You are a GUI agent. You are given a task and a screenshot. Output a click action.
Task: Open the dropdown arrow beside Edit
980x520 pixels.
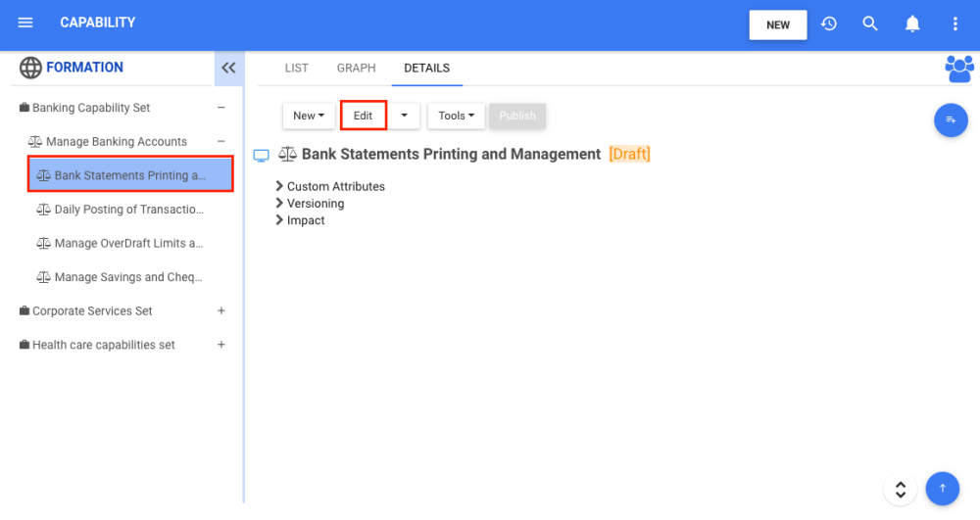click(x=404, y=116)
